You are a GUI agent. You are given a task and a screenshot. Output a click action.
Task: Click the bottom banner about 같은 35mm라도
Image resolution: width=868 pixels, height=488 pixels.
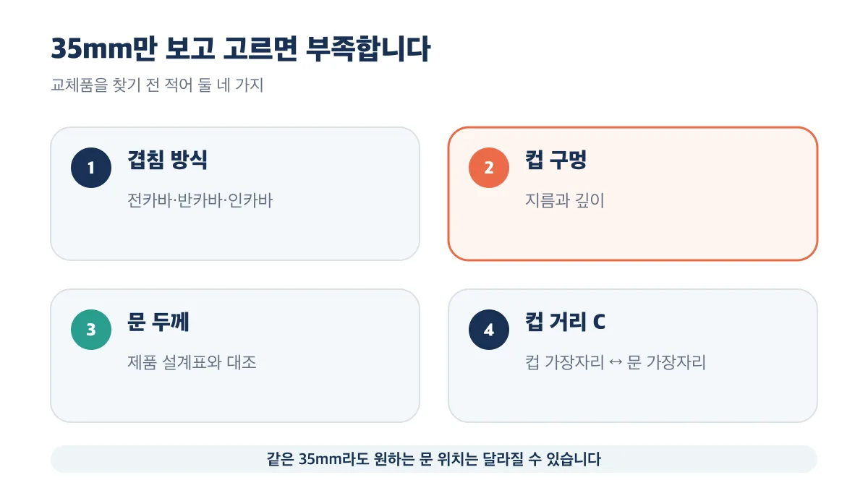coord(434,459)
